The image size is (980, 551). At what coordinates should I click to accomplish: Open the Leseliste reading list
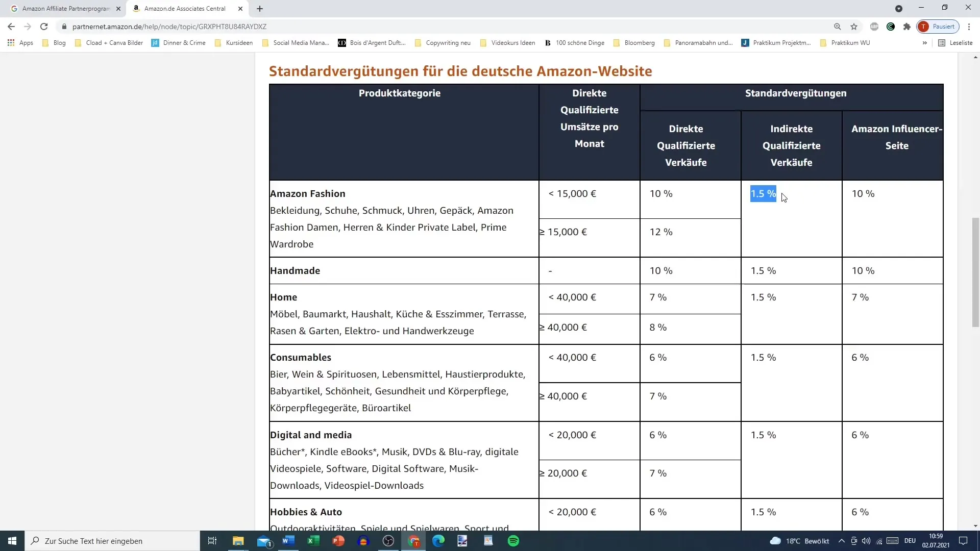tap(955, 43)
